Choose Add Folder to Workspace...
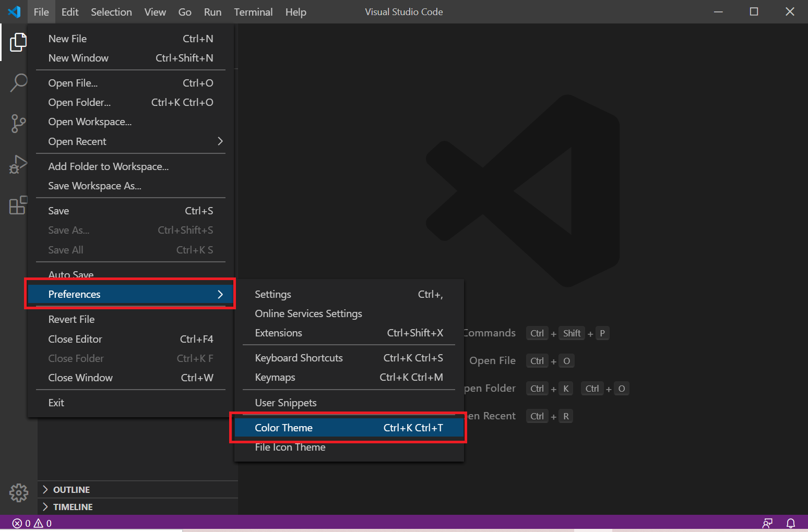The height and width of the screenshot is (532, 808). pyautogui.click(x=130, y=166)
